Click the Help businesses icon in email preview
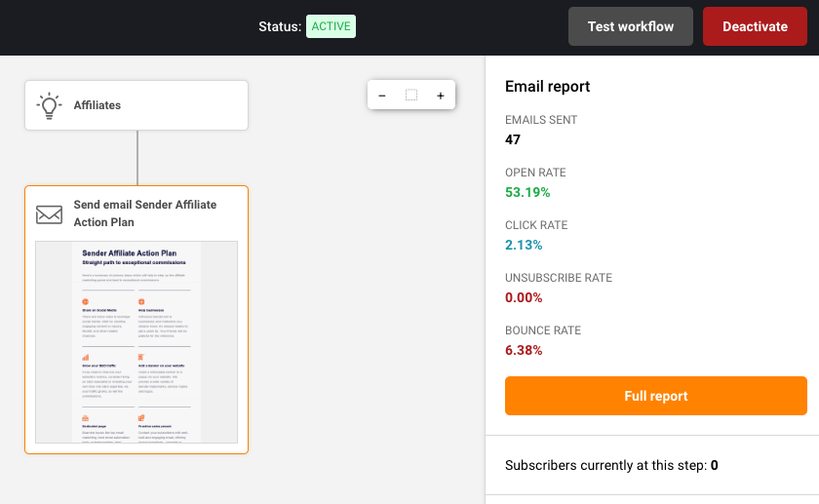 point(141,302)
